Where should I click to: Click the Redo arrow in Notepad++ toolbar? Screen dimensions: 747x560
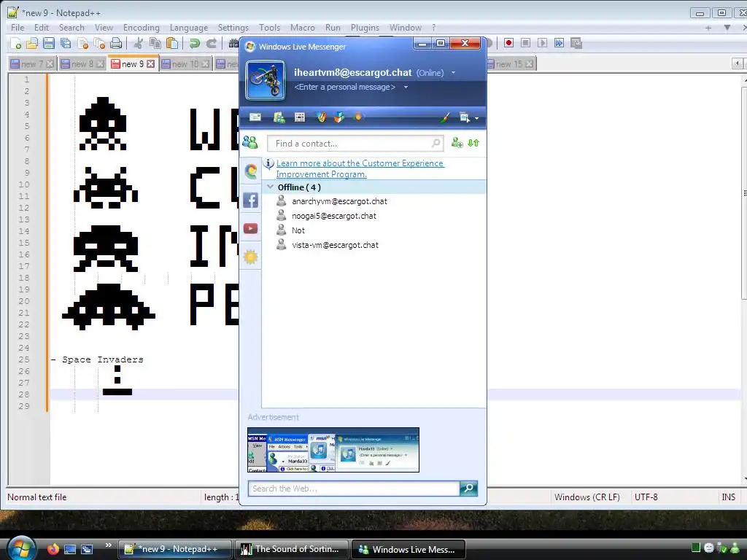click(x=212, y=44)
